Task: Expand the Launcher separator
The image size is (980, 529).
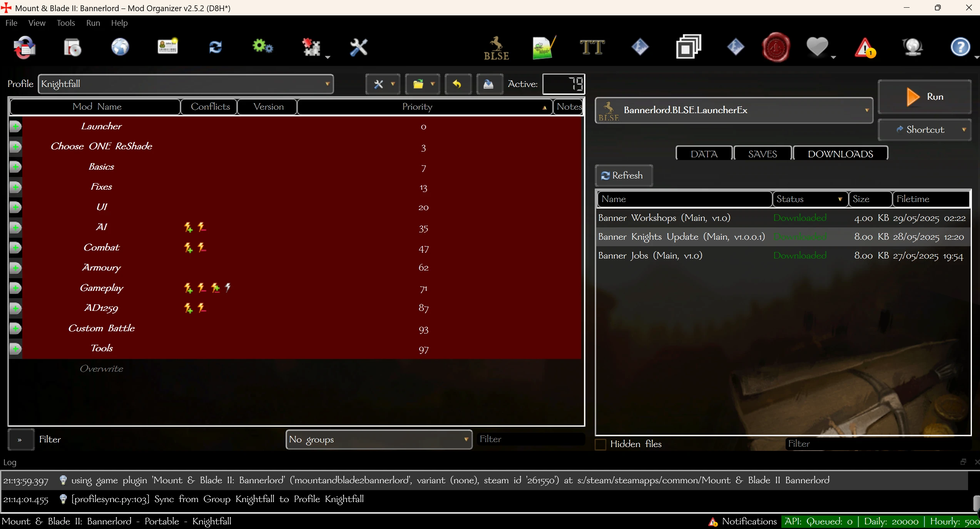Action: (x=15, y=126)
